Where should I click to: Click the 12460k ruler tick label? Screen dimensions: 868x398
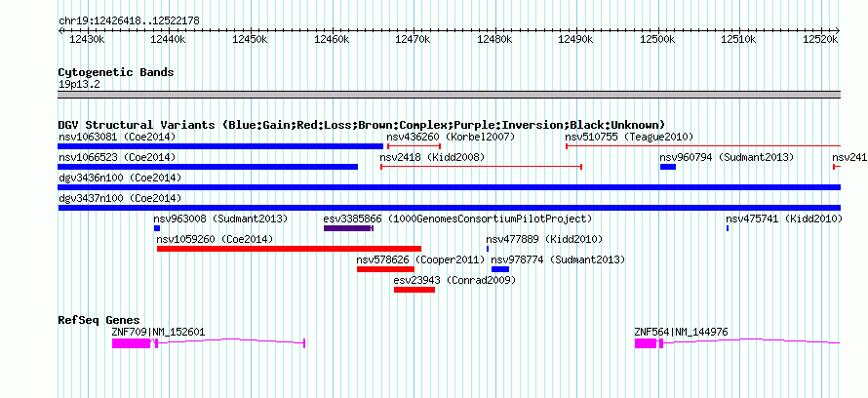click(x=332, y=39)
